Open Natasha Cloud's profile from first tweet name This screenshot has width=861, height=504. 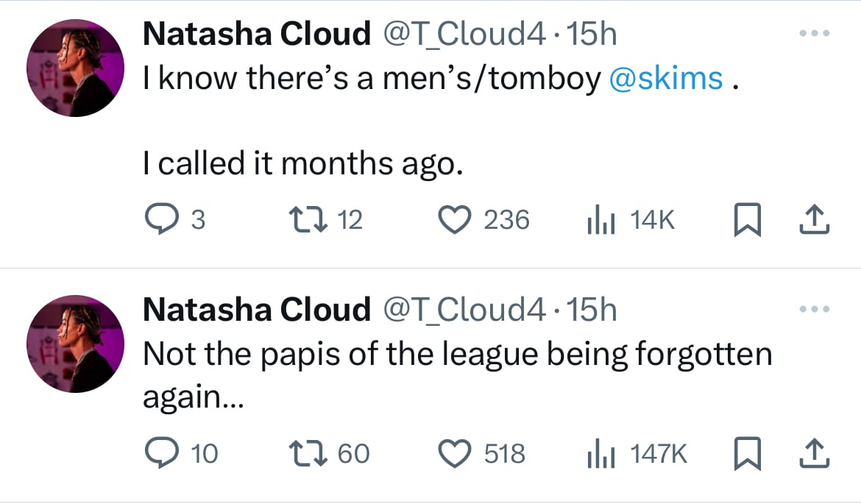click(x=256, y=34)
